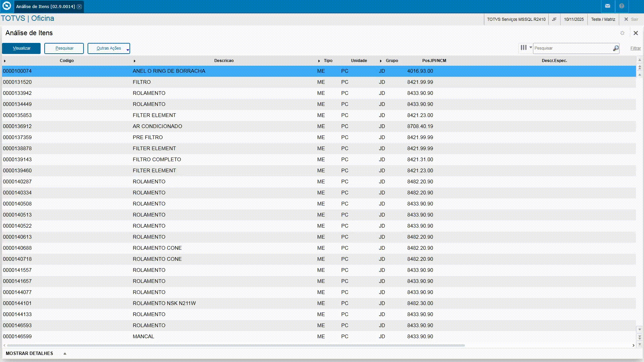The height and width of the screenshot is (362, 644).
Task: Focus the Pesquisar search input field
Action: point(572,48)
